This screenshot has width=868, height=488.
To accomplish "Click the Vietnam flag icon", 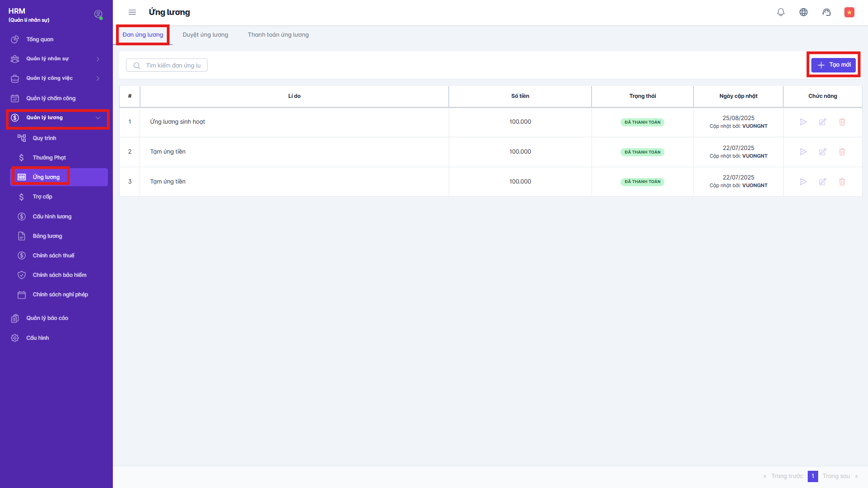I will (x=849, y=12).
